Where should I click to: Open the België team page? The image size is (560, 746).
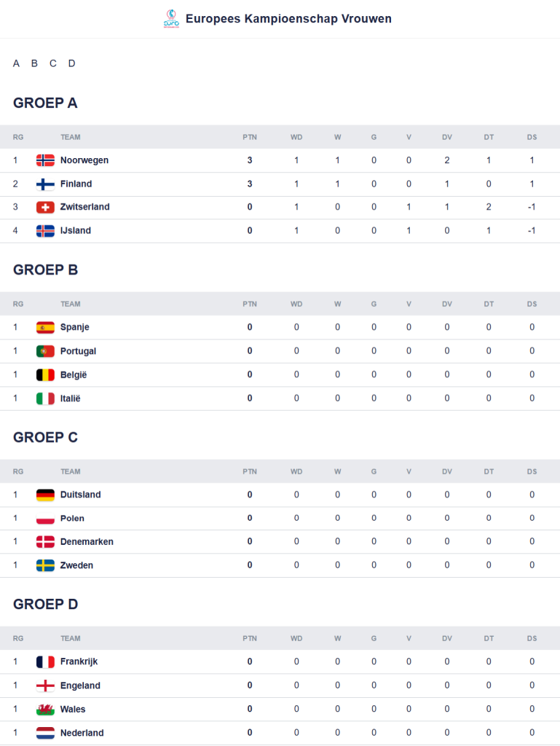click(x=74, y=374)
